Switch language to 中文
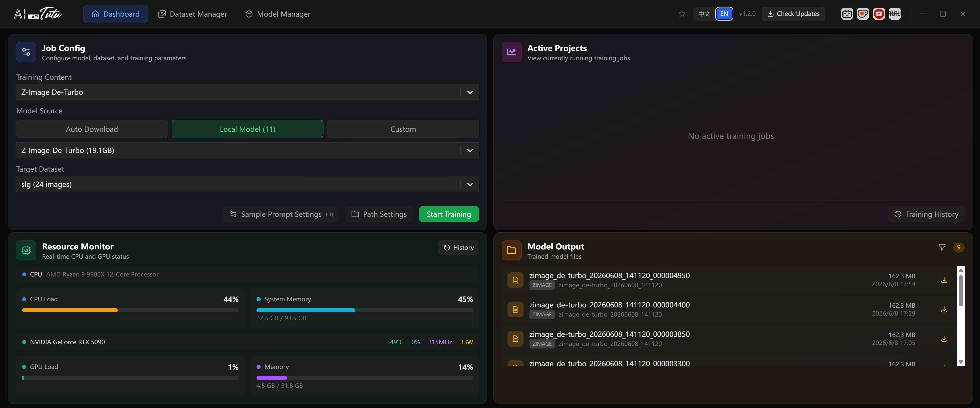The height and width of the screenshot is (408, 980). click(x=704, y=14)
